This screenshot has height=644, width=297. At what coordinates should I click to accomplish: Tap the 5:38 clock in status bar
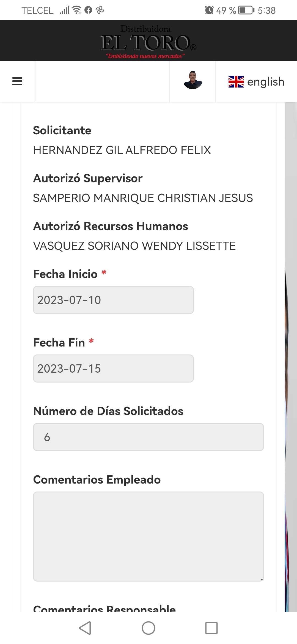tap(266, 10)
